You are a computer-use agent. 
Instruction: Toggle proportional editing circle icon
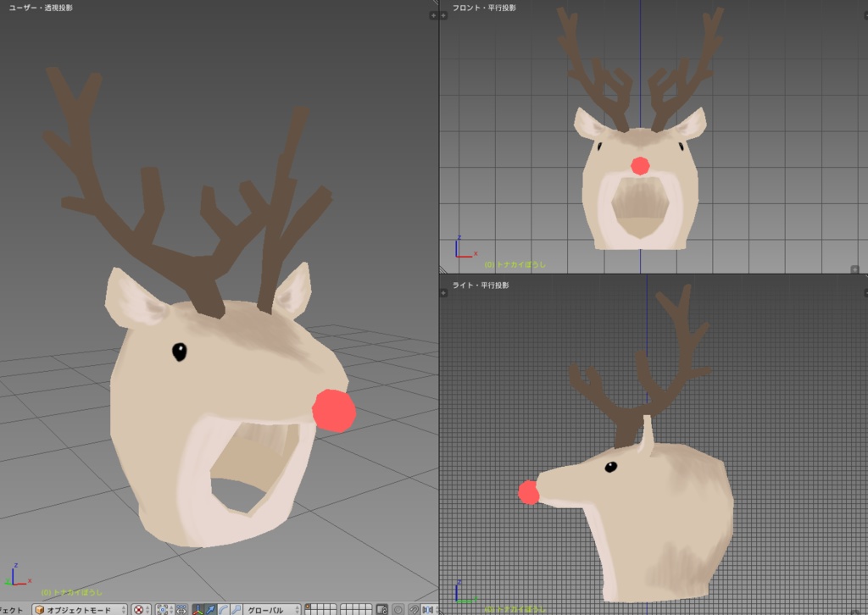pos(398,609)
